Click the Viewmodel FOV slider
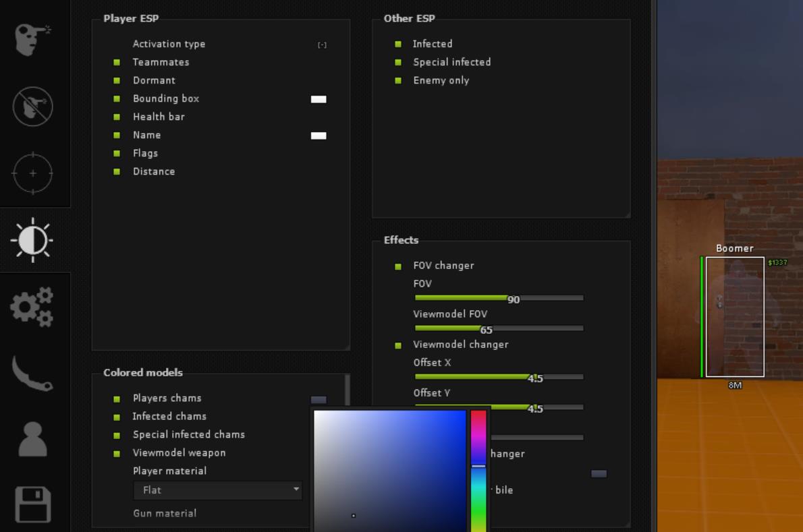The image size is (803, 532). (499, 328)
